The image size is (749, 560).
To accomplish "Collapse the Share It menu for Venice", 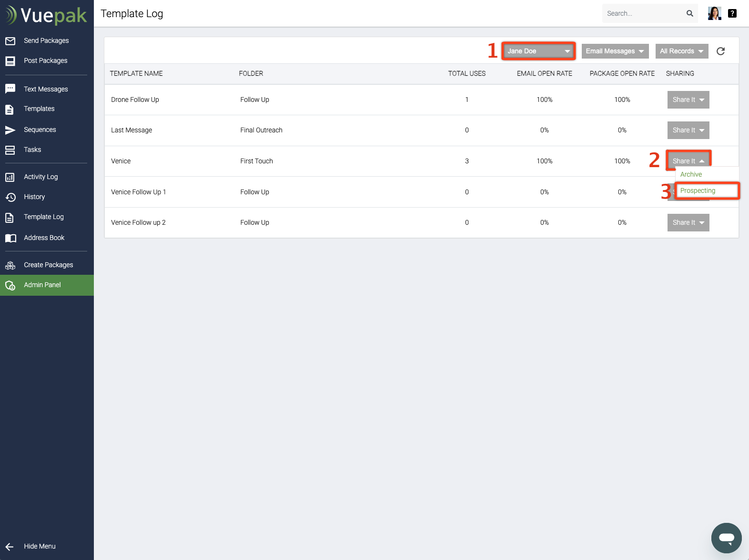I will (688, 161).
